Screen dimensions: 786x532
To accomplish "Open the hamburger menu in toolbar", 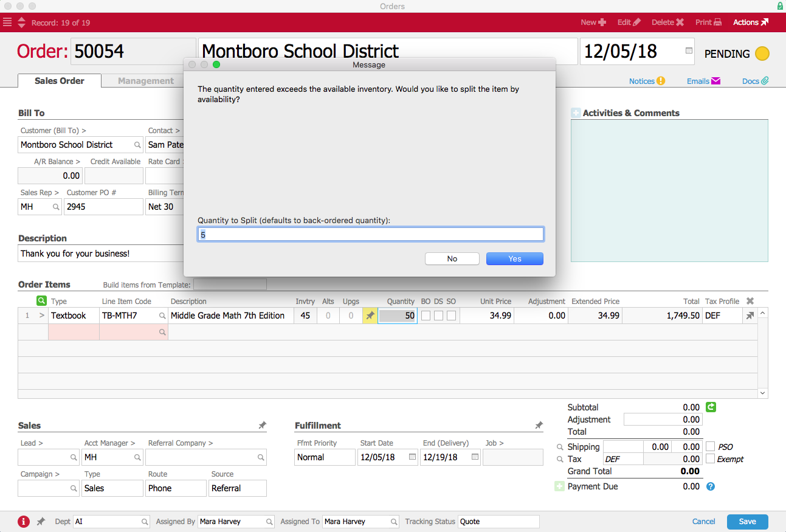I will pyautogui.click(x=7, y=22).
